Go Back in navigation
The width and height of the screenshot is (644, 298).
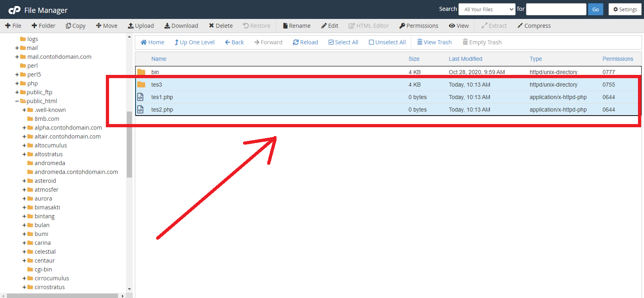(x=234, y=42)
